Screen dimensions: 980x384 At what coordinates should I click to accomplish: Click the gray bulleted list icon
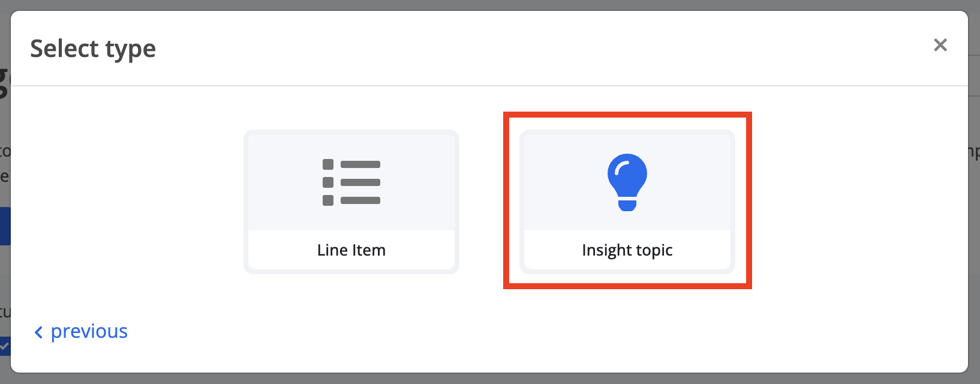pos(351,182)
